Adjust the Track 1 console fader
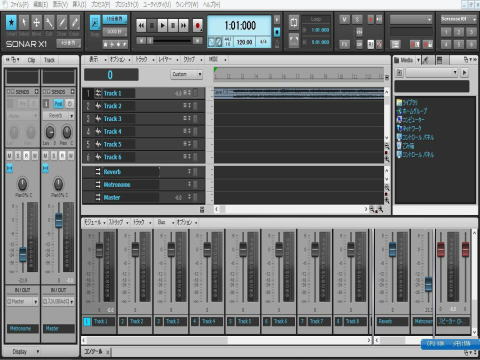Viewport: 480px width, 360px height. coord(99,250)
